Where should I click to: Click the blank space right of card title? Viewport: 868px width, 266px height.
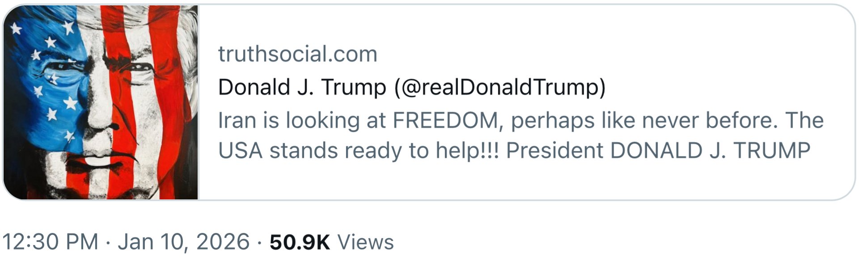[x=724, y=87]
